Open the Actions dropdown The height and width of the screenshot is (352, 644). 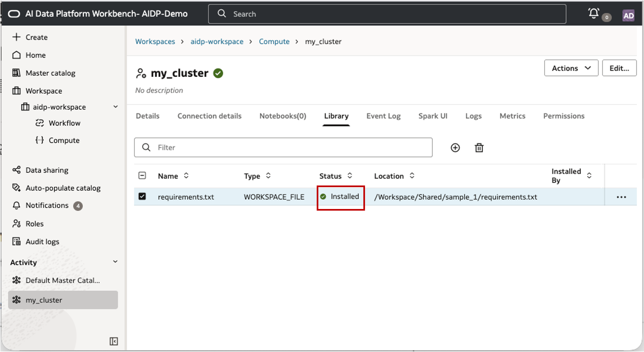coord(571,68)
